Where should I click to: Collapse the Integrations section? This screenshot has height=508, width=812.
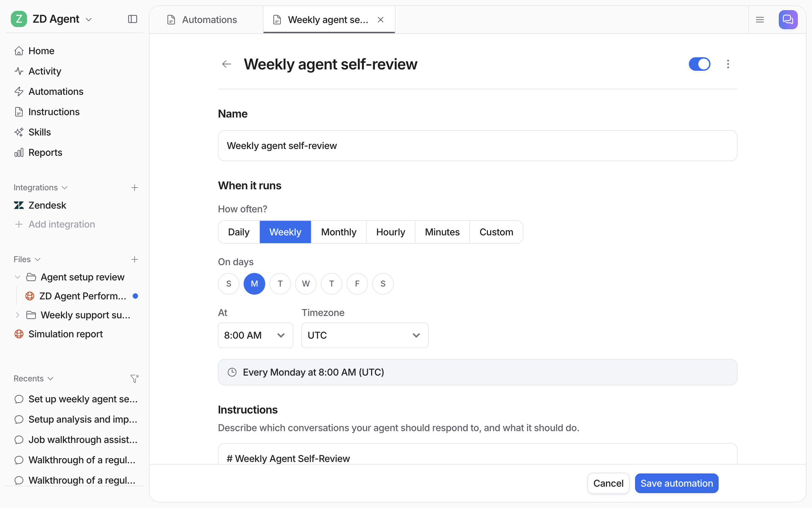(x=41, y=188)
